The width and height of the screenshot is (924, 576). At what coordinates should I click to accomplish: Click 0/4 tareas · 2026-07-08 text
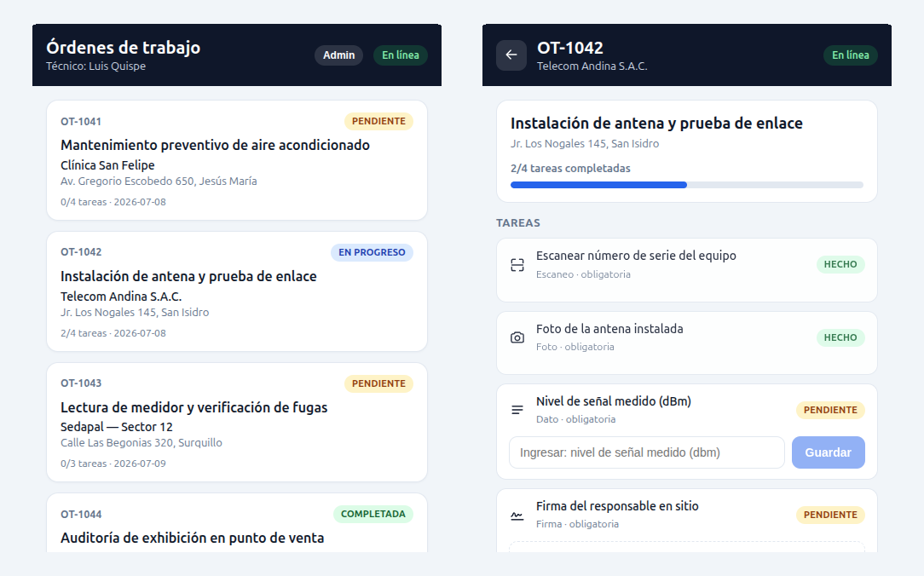pos(113,202)
